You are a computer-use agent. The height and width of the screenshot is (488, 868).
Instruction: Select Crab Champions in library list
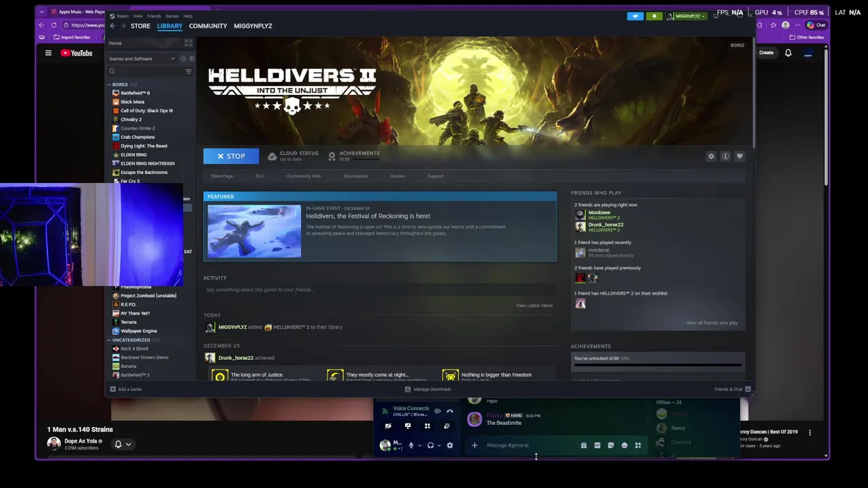pos(138,137)
